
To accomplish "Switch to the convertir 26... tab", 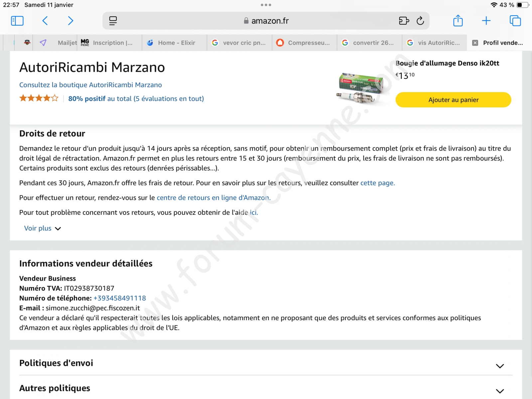I will click(369, 43).
